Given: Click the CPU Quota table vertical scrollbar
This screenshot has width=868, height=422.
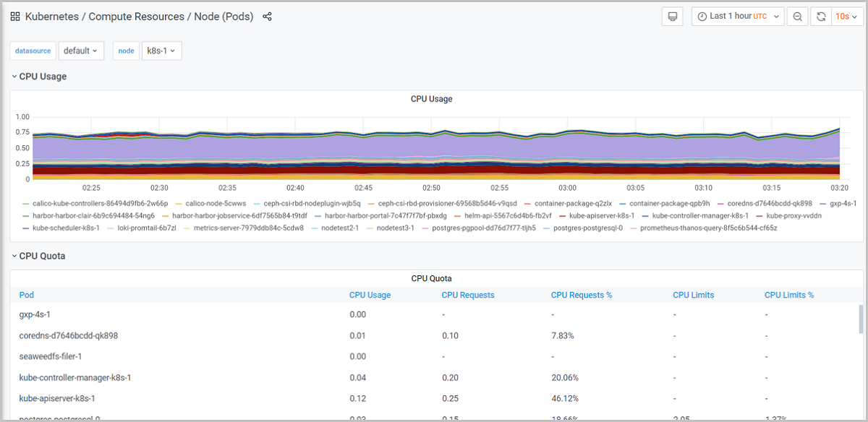Looking at the screenshot, I should click(860, 318).
